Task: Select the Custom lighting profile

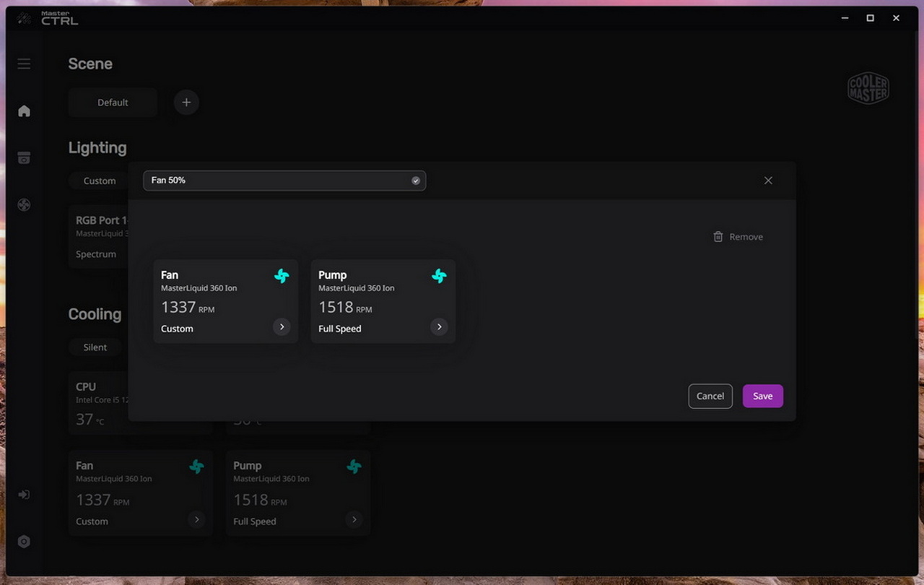Action: [x=100, y=181]
